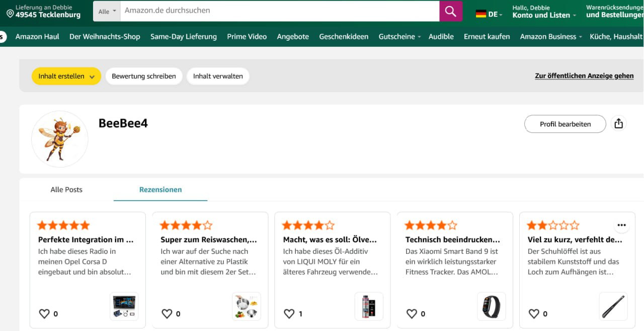Click the 'Bewertung schreiben' button

coord(144,77)
